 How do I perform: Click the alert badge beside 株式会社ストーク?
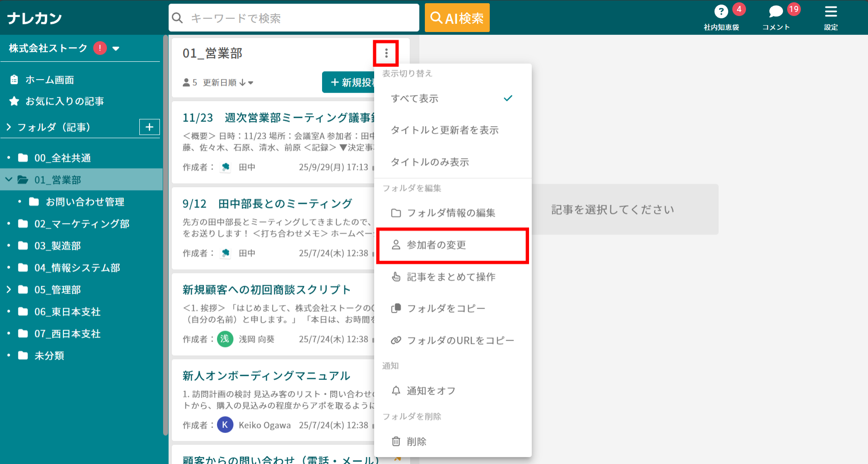tap(100, 48)
